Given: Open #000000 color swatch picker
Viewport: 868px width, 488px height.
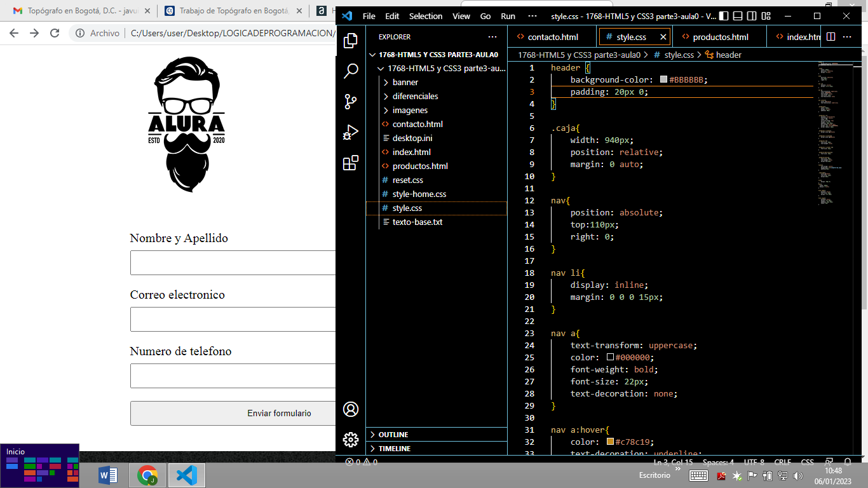Looking at the screenshot, I should (610, 358).
